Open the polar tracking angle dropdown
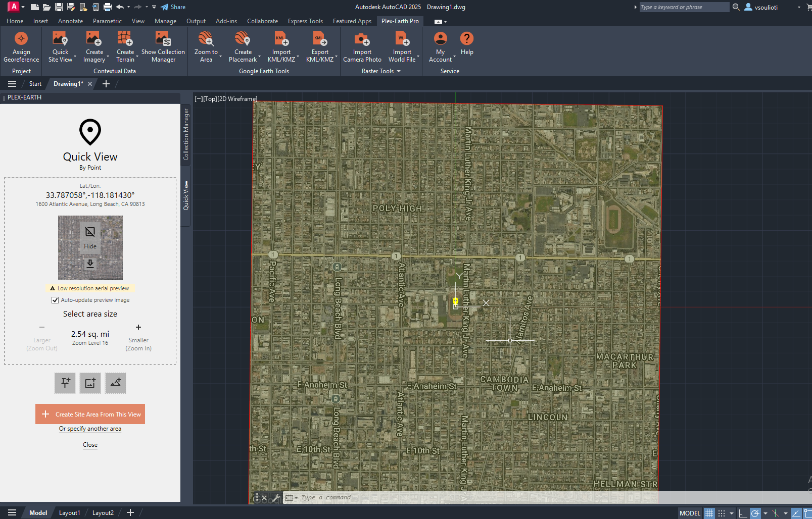Viewport: 812px width, 519px height. 765,513
